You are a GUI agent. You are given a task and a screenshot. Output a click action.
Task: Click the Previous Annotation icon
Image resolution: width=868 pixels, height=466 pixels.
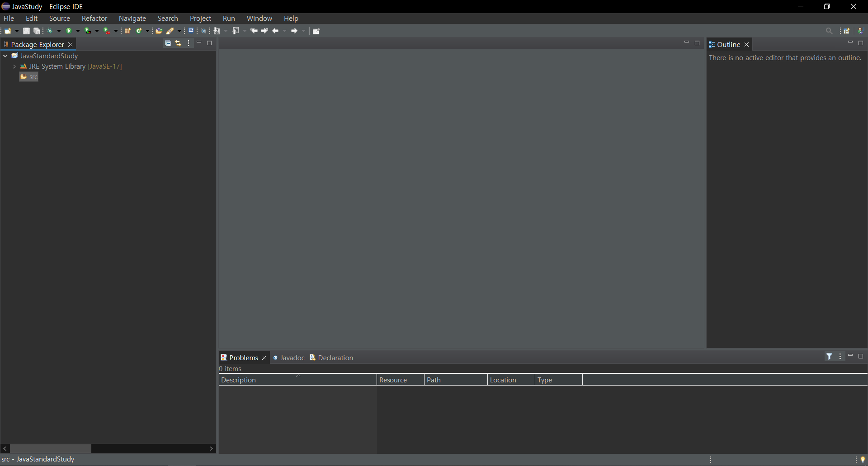pyautogui.click(x=235, y=31)
